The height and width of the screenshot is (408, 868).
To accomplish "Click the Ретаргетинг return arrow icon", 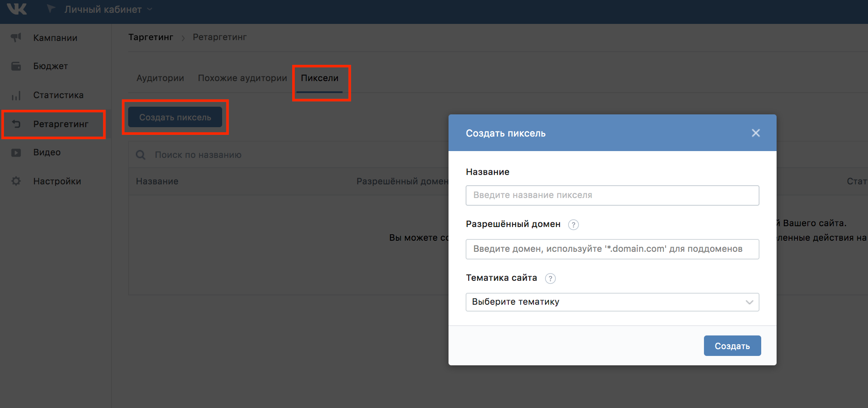I will coord(16,124).
